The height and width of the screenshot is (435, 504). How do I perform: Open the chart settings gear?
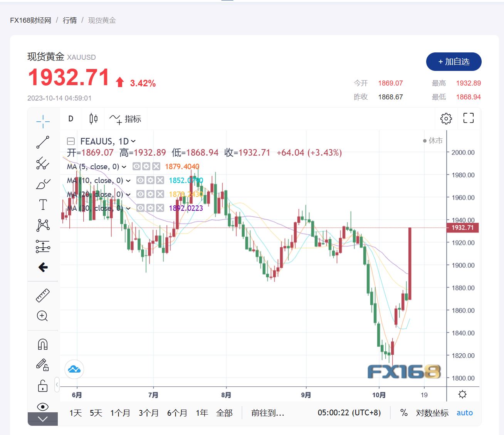click(446, 119)
